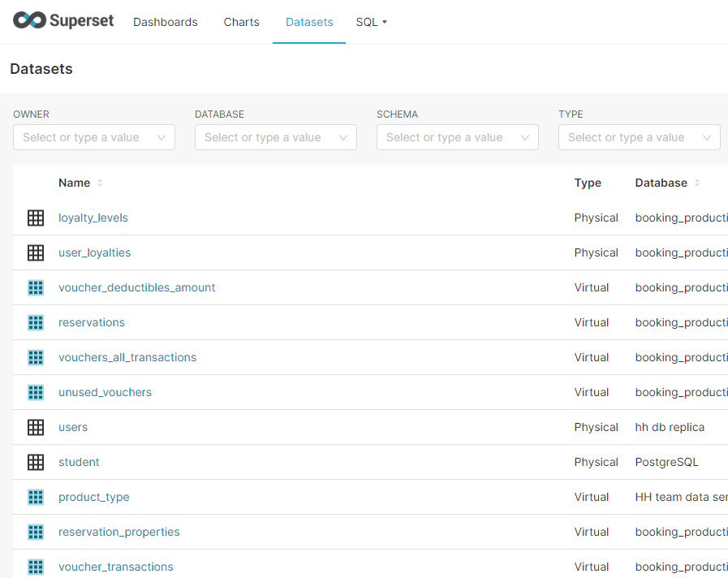Open the vouchers_all_transactions dataset
Viewport: 728px width, 578px height.
pos(127,357)
